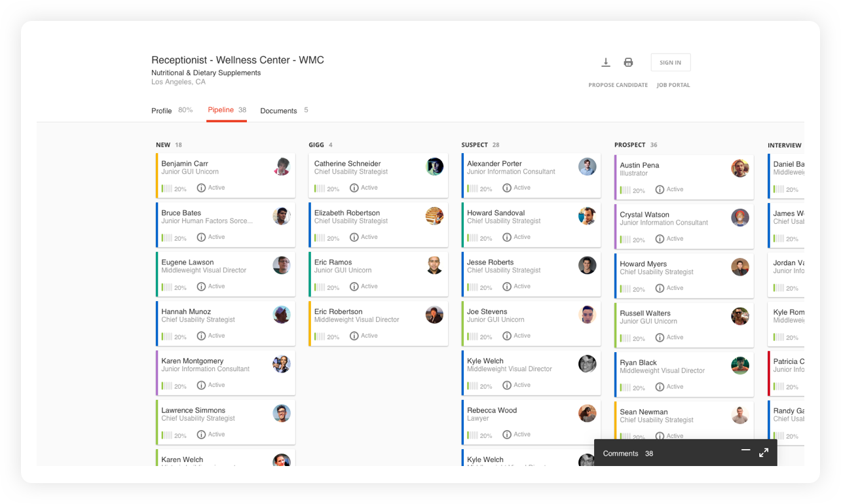Click Rebecca Wood's Lawyer title
The image size is (841, 504).
[478, 418]
